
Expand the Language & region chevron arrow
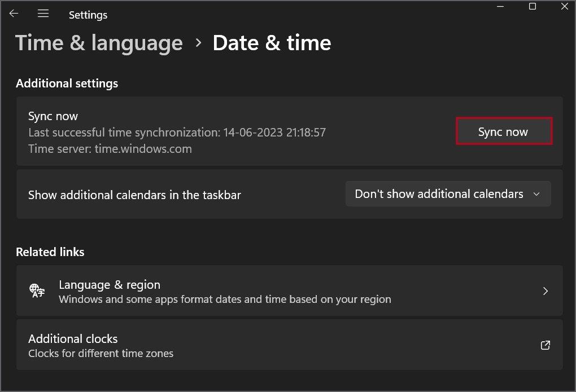[x=545, y=291]
